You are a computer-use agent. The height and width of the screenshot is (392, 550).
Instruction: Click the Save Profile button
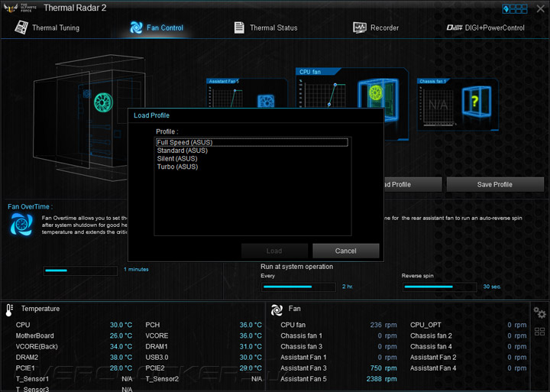(x=494, y=185)
